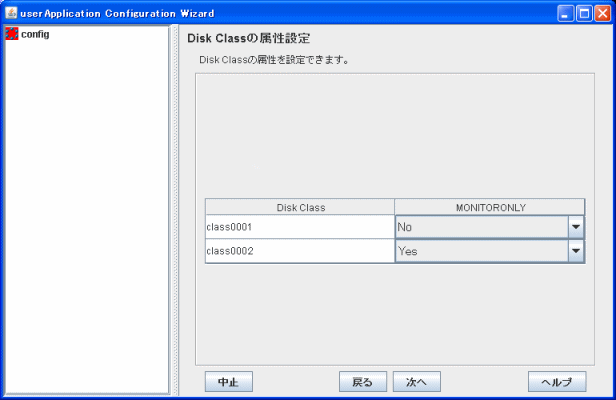Image resolution: width=616 pixels, height=400 pixels.
Task: Click the 戻る back button
Action: pos(363,382)
